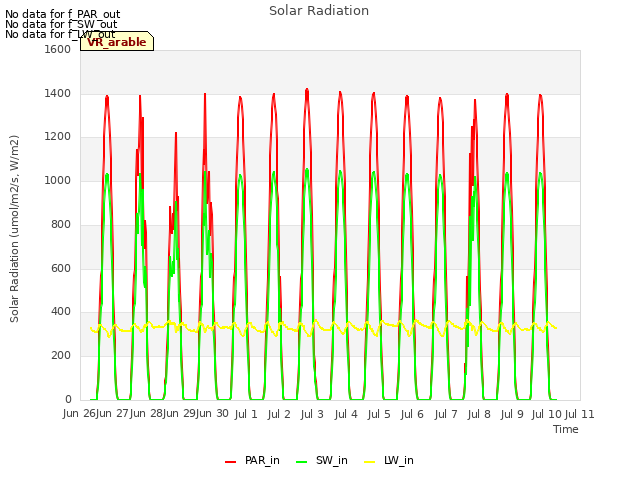
Task: Click the 0 y-axis tick label
Action: tap(68, 399)
